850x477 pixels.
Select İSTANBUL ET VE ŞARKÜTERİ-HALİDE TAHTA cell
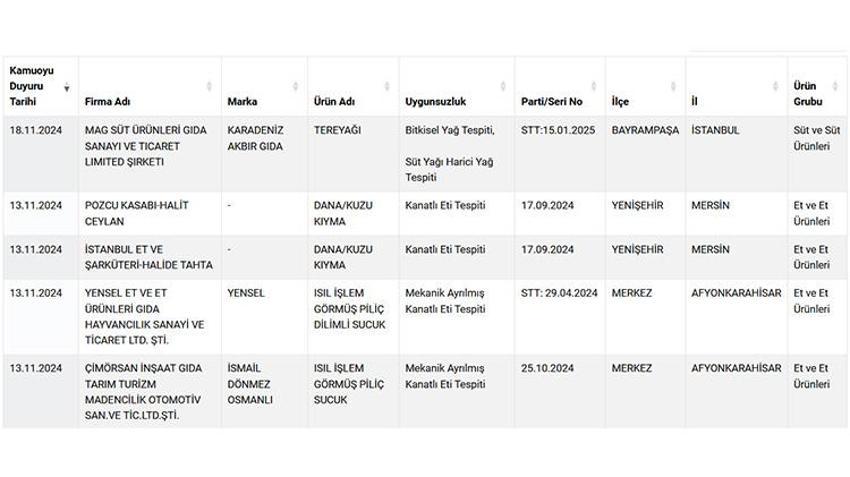[x=150, y=257]
